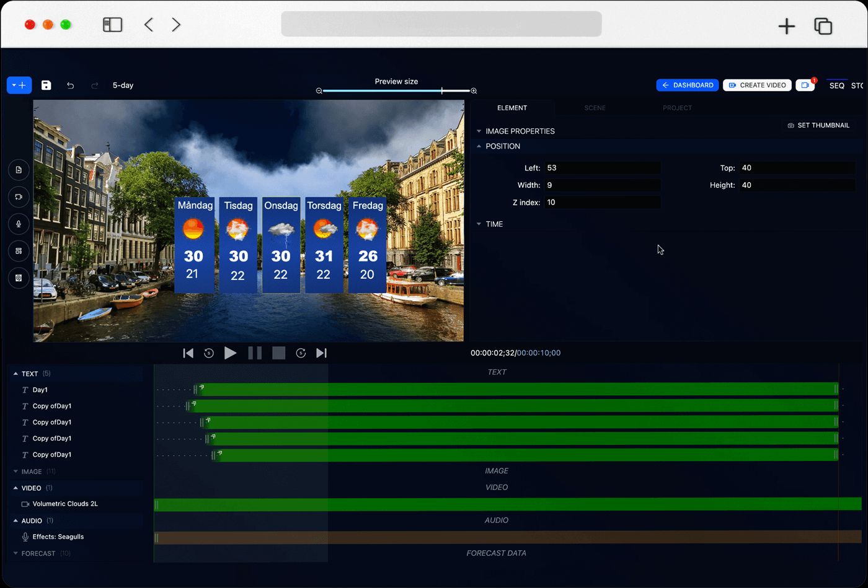Click the undo arrow icon
868x588 pixels.
(x=71, y=86)
